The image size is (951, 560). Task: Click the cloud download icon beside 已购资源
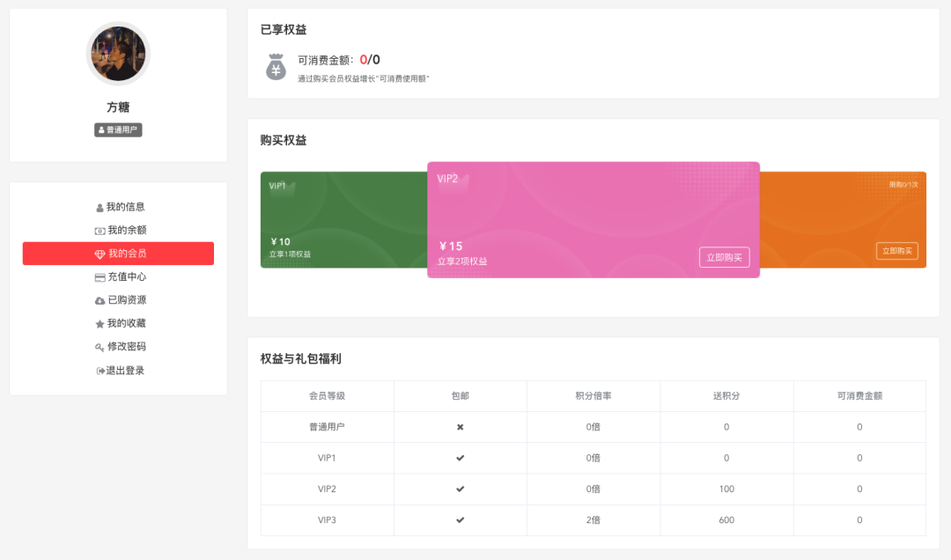(100, 301)
